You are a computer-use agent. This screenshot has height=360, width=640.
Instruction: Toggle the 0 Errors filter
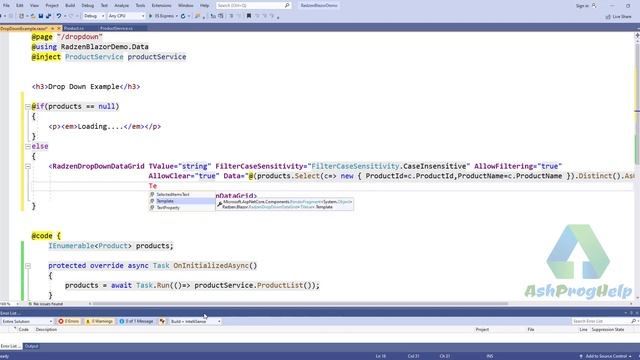pos(69,321)
